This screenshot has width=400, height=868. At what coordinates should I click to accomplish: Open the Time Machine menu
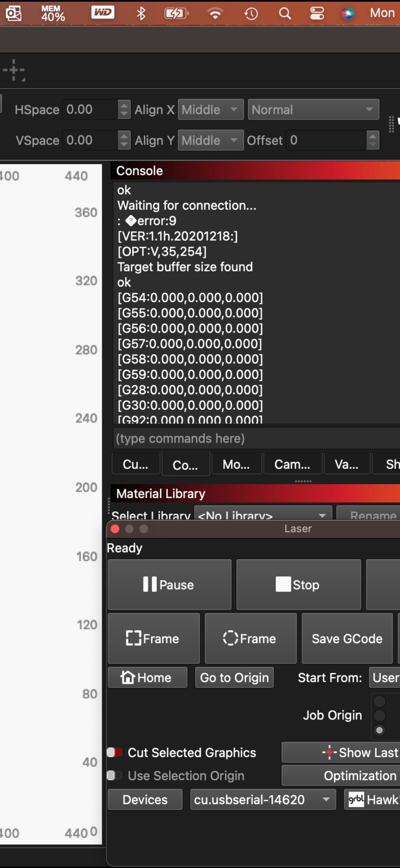point(251,14)
